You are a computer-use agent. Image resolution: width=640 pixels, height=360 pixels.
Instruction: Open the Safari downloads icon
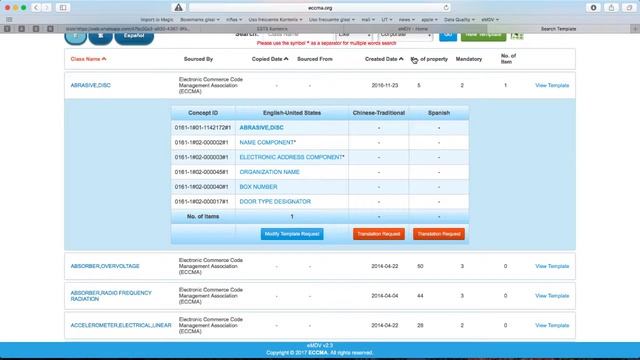(593, 7)
